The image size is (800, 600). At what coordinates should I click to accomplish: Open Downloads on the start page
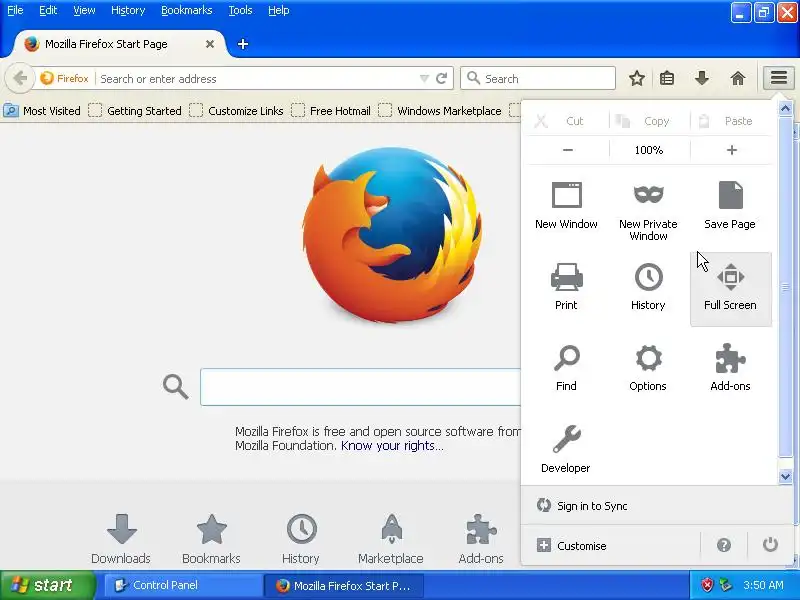(x=121, y=539)
